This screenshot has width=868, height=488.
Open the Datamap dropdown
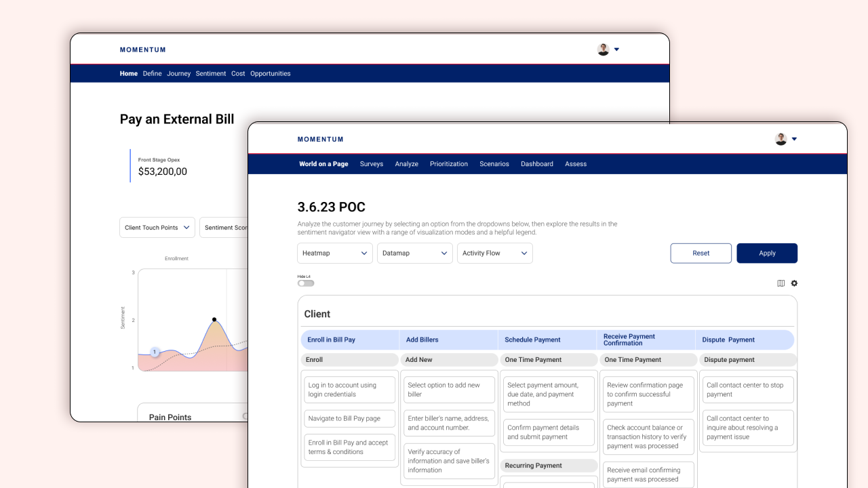[x=415, y=253]
